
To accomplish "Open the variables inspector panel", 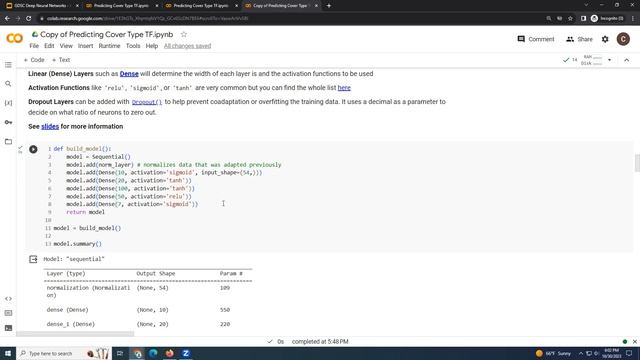I will [8, 103].
